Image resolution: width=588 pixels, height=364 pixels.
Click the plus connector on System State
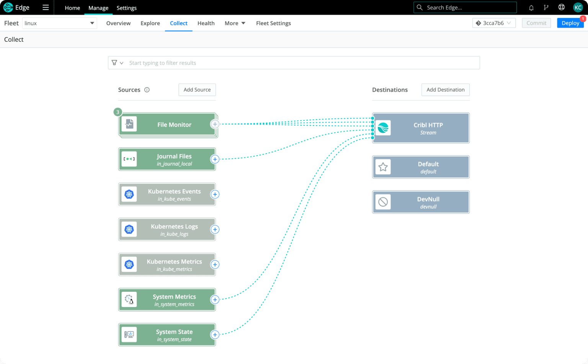215,335
